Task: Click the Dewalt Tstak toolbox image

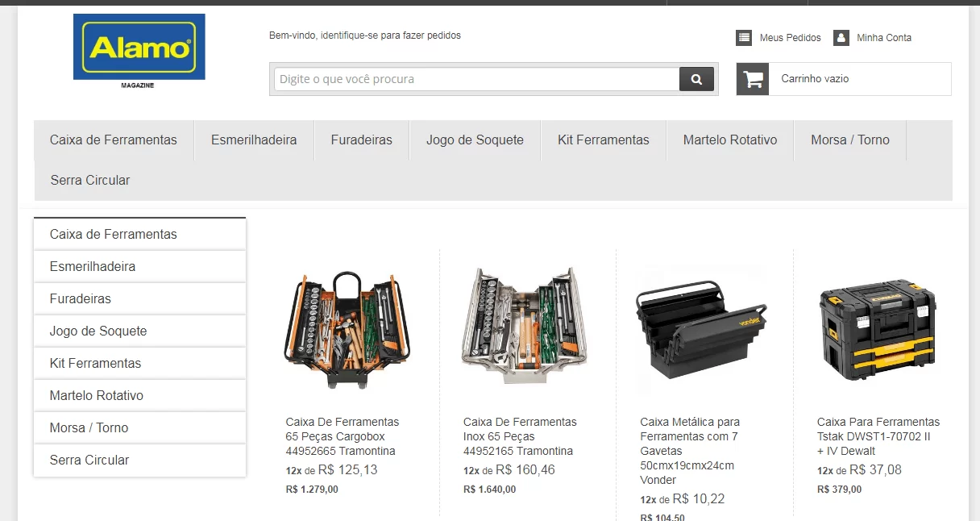Action: tap(879, 331)
